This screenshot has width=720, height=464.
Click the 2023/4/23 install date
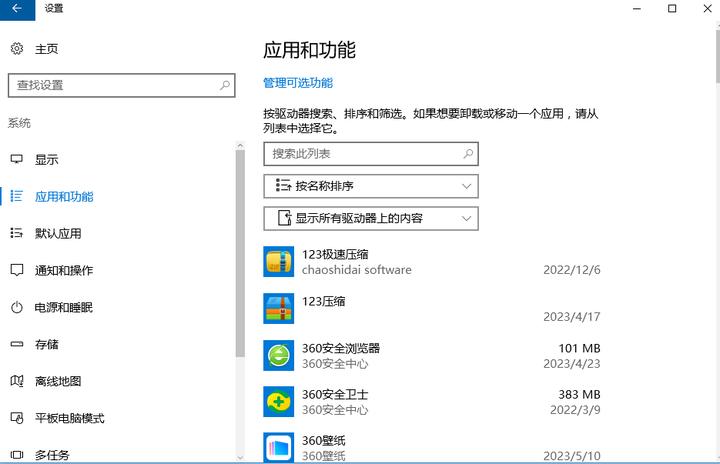point(572,363)
